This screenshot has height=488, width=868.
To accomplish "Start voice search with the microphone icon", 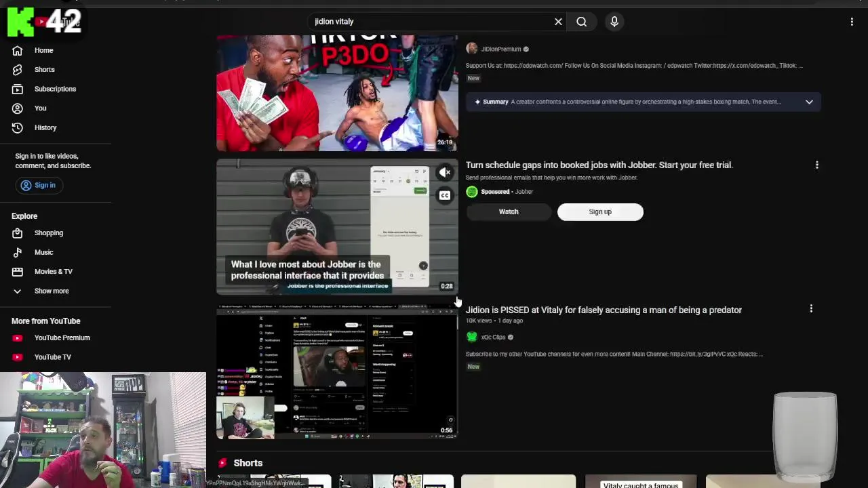I will click(614, 22).
